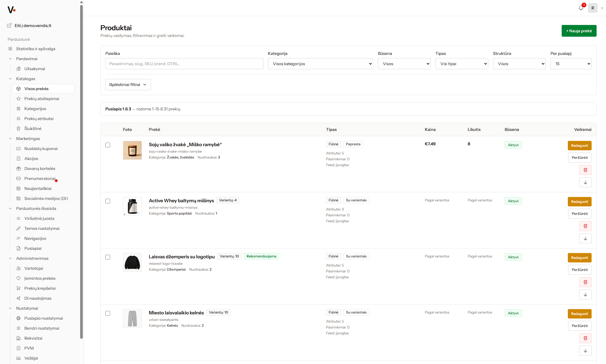
Task: Click the V logo in the top-left corner
Action: pyautogui.click(x=11, y=10)
